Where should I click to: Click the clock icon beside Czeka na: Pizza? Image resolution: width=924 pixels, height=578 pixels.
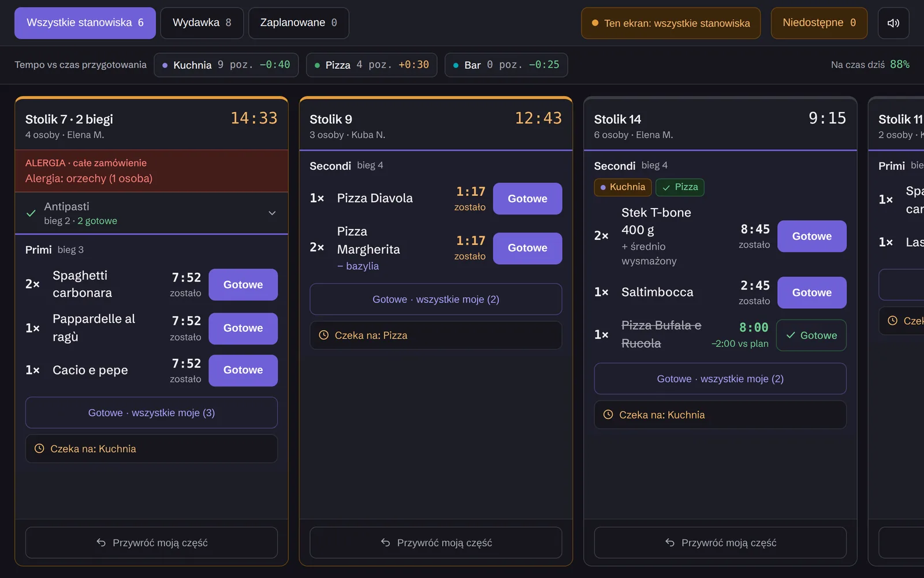coord(324,335)
